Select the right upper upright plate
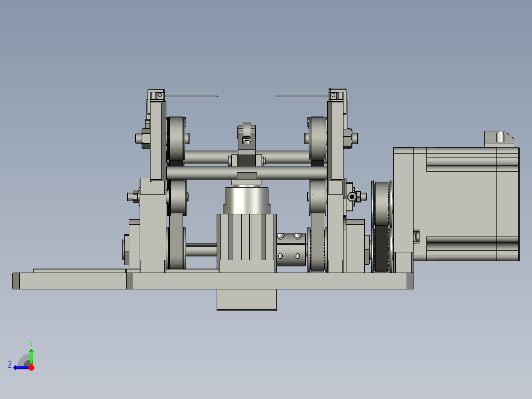 click(x=336, y=141)
